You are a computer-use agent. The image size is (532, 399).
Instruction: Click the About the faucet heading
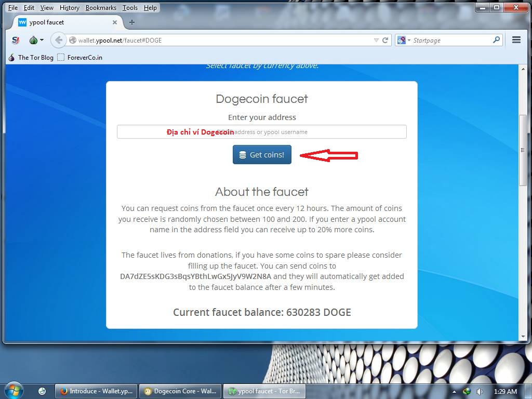pyautogui.click(x=262, y=192)
